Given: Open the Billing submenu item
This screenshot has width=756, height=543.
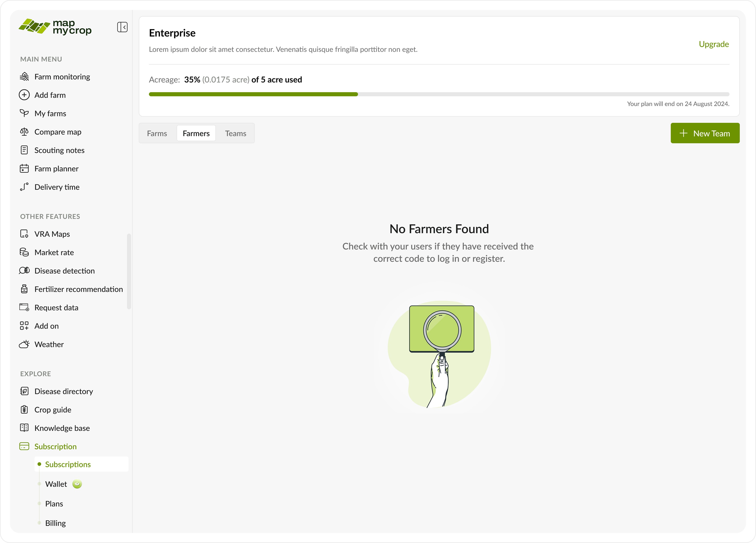Looking at the screenshot, I should coord(55,523).
